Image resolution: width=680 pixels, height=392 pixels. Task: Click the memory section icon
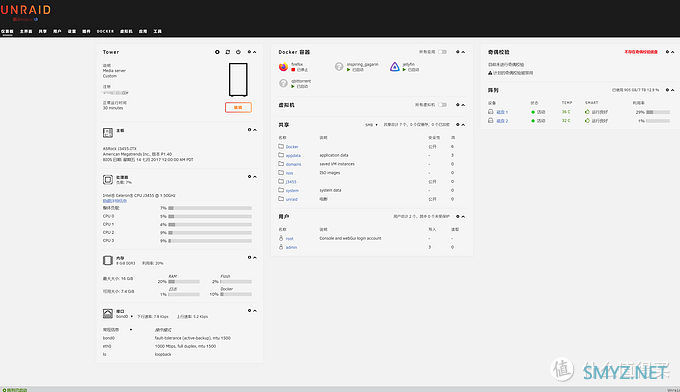click(x=108, y=261)
